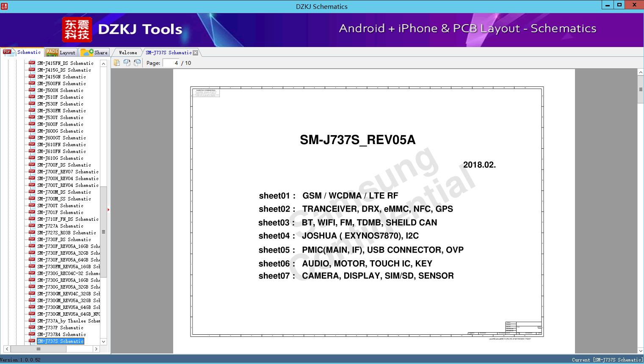Viewport: 644px width, 364px height.
Task: Open SM-J415G_DS Schematic in the tree
Action: click(64, 70)
